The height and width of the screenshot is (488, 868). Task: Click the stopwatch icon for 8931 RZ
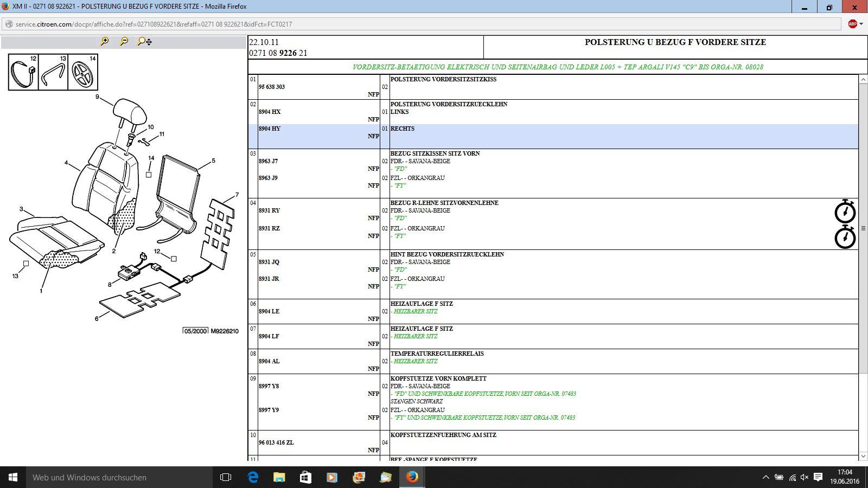(845, 237)
